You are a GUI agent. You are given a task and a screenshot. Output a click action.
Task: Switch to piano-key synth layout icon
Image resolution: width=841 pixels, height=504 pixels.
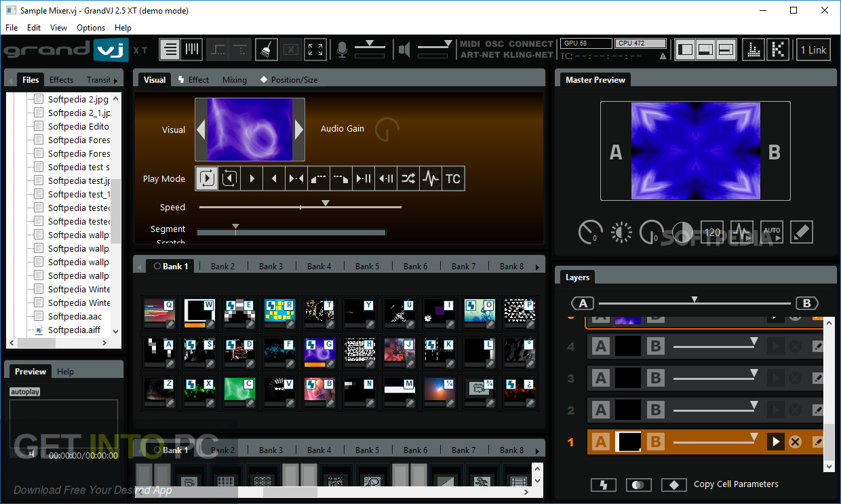click(192, 50)
